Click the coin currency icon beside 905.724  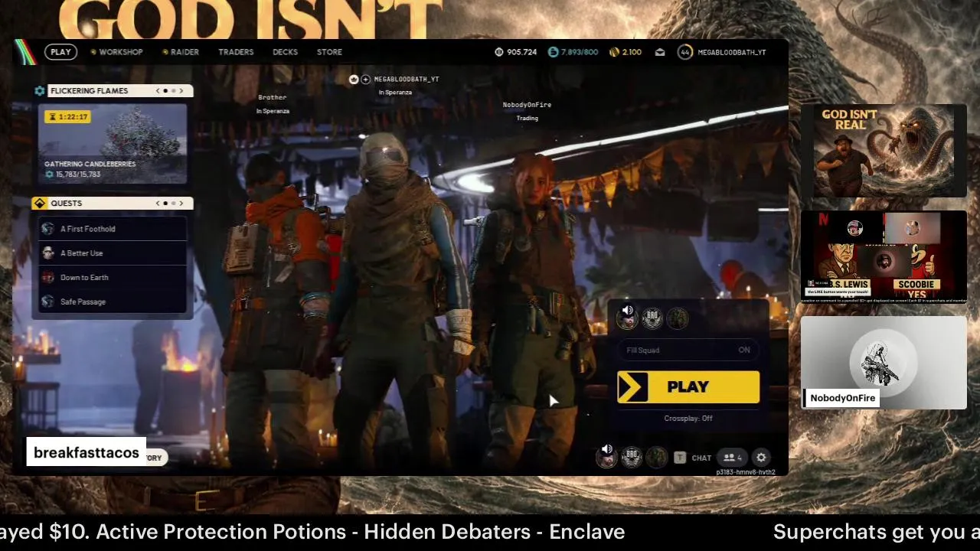click(498, 52)
